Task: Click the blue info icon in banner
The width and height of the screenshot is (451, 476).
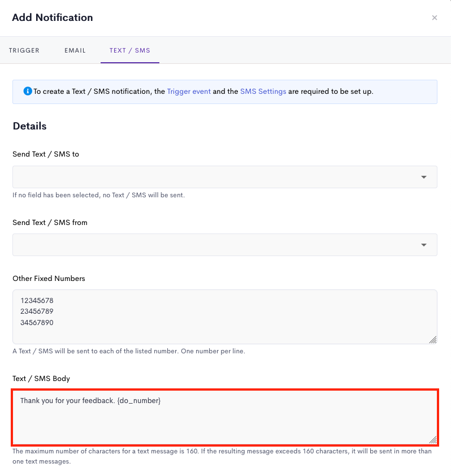Action: click(28, 91)
